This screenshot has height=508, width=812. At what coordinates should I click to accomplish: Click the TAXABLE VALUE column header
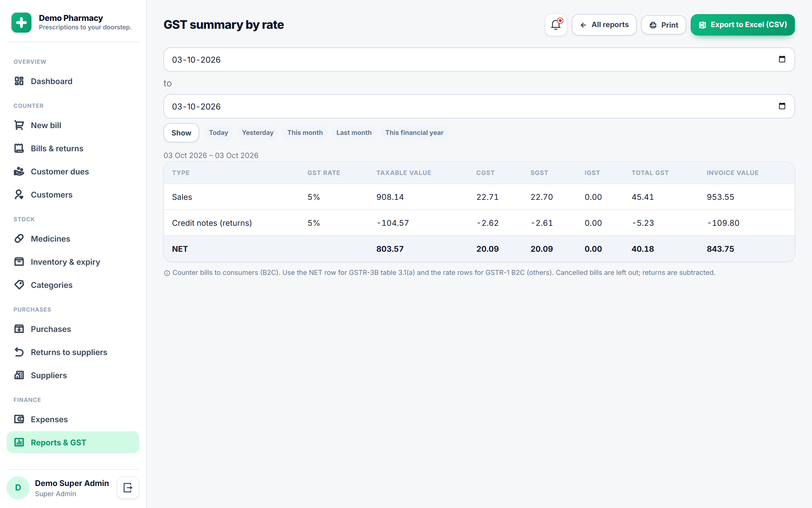[x=404, y=173]
